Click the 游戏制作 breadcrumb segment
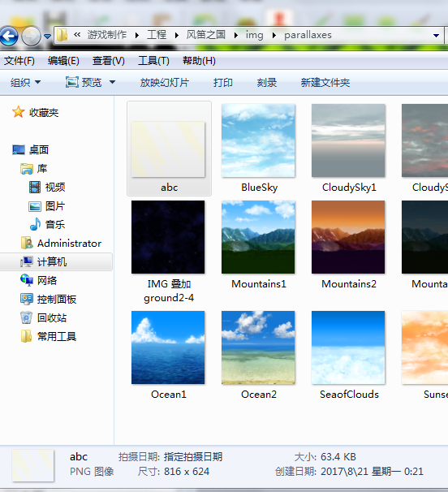The image size is (448, 492). tap(107, 35)
